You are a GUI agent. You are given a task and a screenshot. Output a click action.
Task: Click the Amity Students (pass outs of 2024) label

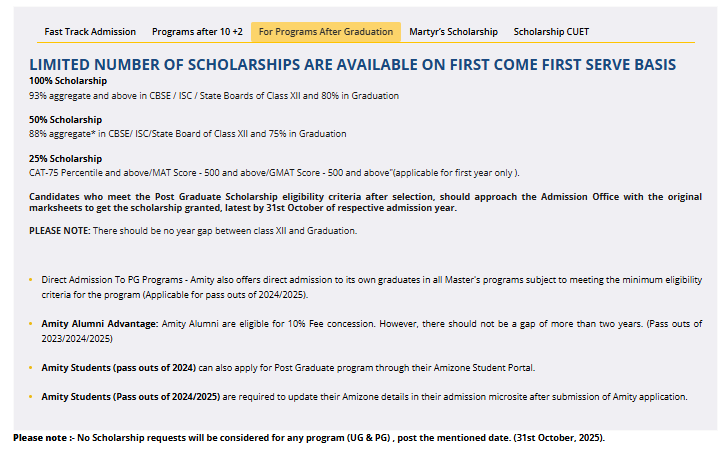coord(119,368)
